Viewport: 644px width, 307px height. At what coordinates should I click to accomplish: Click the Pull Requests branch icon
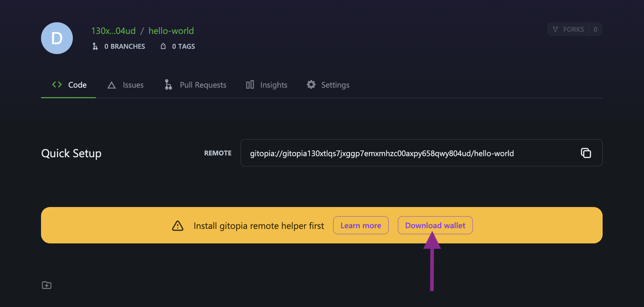click(168, 84)
